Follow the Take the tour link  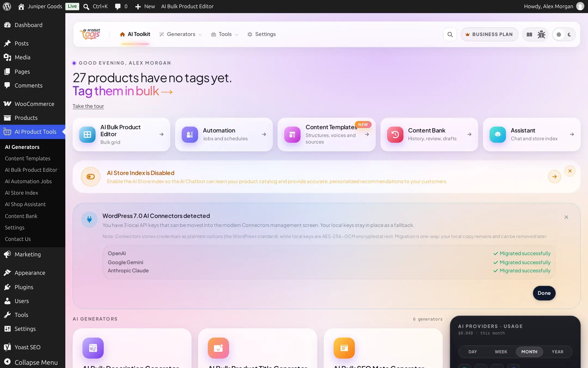coord(88,106)
